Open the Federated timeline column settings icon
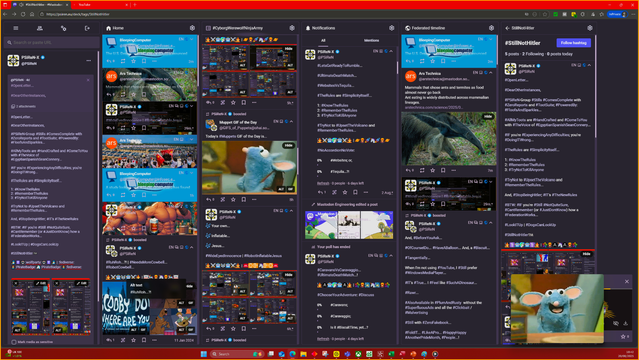This screenshot has height=360, width=639. pos(491,28)
